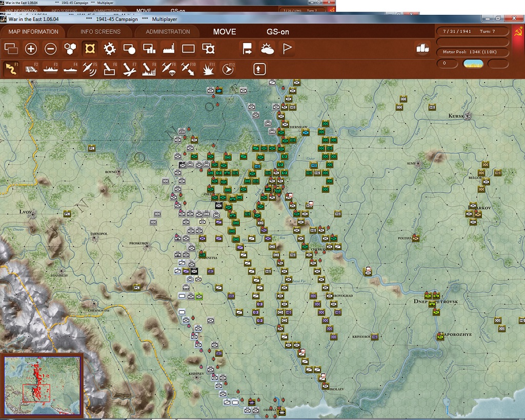Toggle the hex grid display icon
The width and height of the screenshot is (525, 420).
[70, 49]
